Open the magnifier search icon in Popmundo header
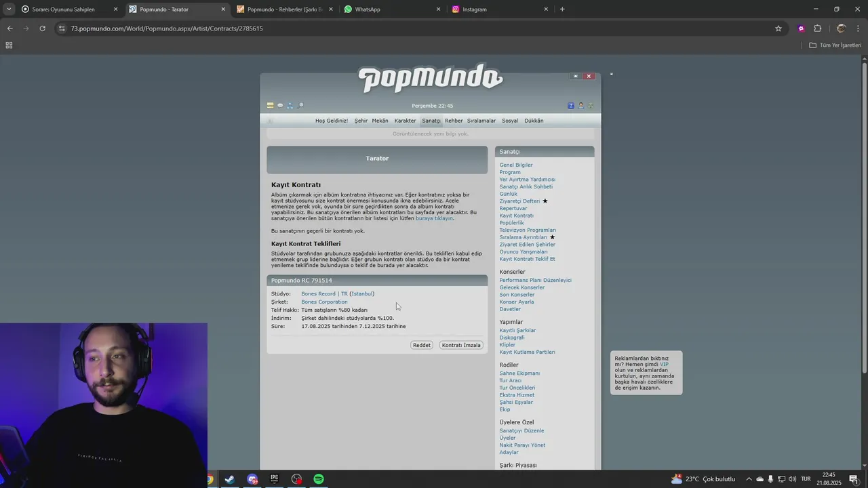The height and width of the screenshot is (488, 868). coord(300,106)
